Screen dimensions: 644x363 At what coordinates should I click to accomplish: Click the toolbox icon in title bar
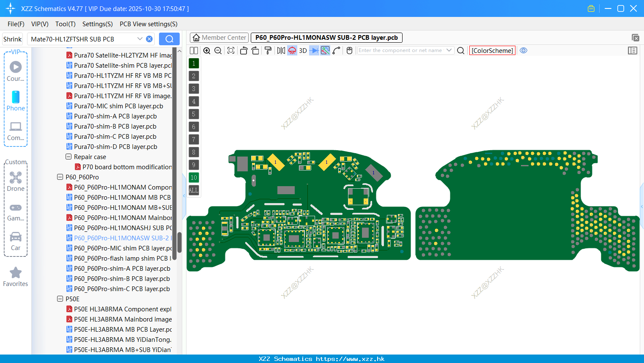tap(591, 8)
